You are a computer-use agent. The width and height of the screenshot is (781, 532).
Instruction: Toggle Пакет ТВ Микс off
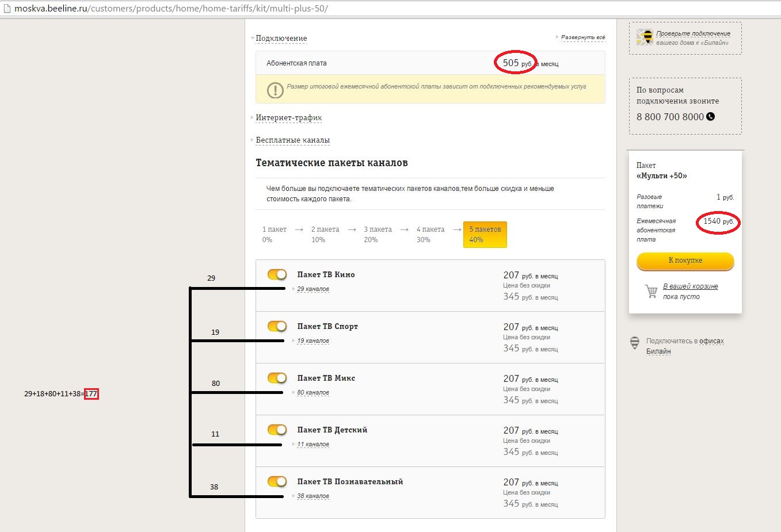277,378
